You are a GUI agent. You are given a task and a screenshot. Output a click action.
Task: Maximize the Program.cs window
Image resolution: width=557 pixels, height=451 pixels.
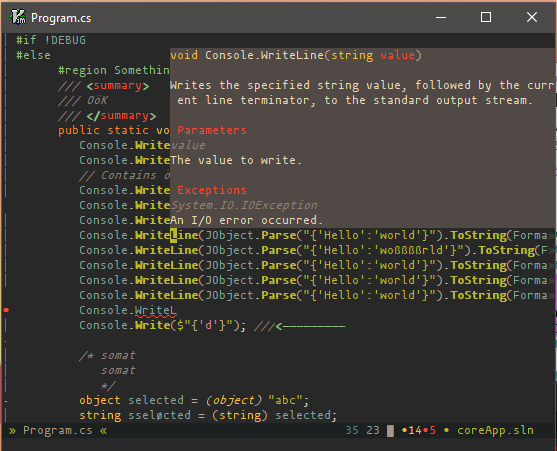(486, 17)
